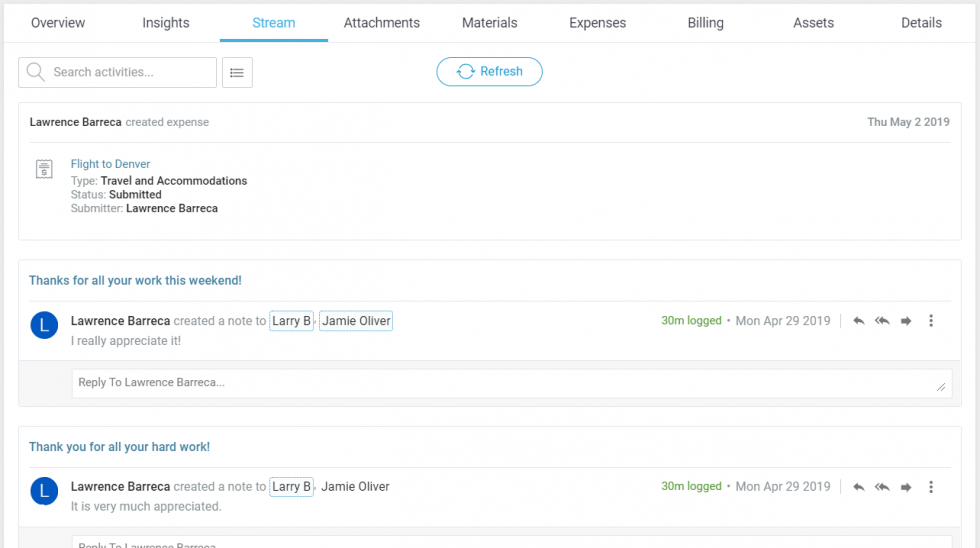
Task: Open the three-dot menu on the first note
Action: pyautogui.click(x=931, y=321)
